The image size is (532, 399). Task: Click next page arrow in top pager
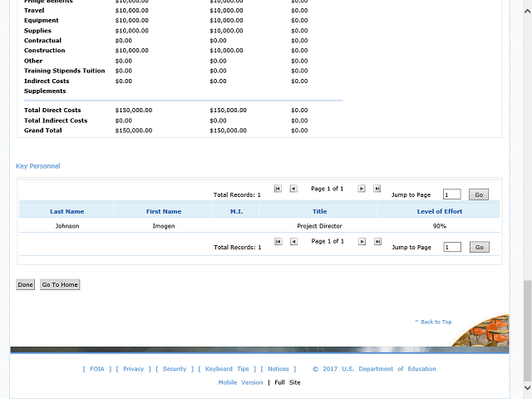362,189
